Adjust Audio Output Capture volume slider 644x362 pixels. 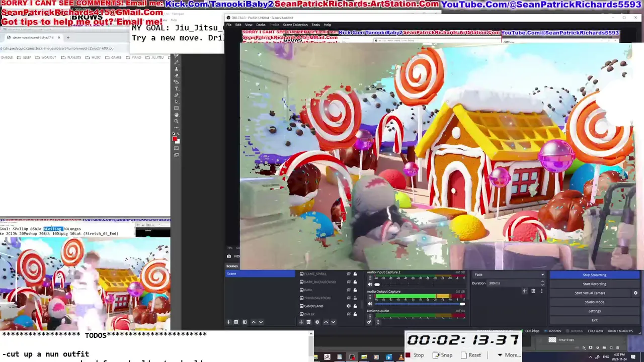pos(420,304)
